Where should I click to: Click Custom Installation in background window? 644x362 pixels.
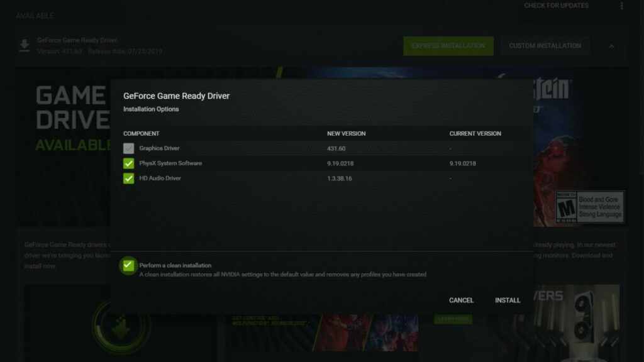pyautogui.click(x=545, y=46)
